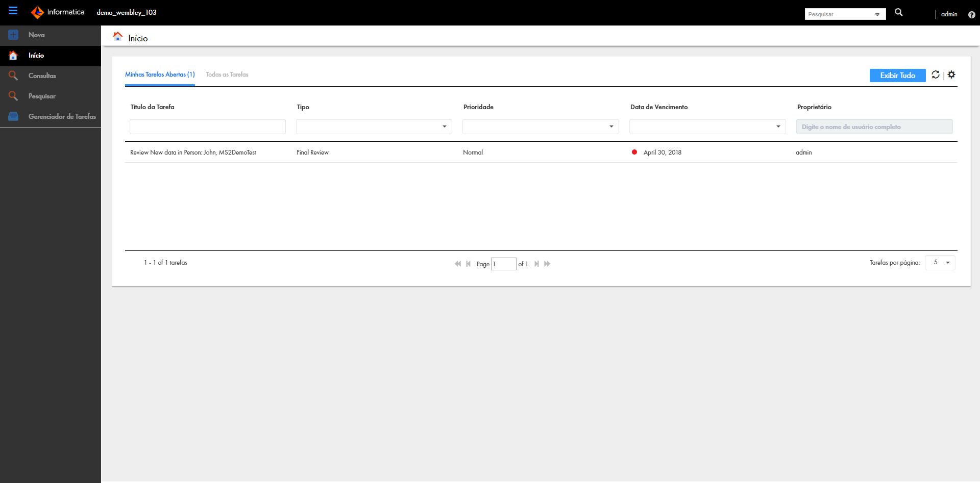
Task: Open task list settings gear
Action: [951, 74]
